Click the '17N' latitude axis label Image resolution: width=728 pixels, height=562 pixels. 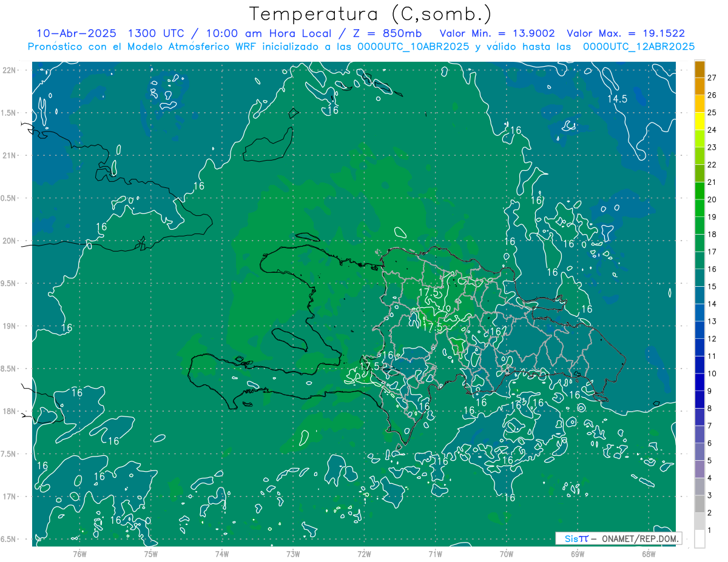tap(8, 497)
